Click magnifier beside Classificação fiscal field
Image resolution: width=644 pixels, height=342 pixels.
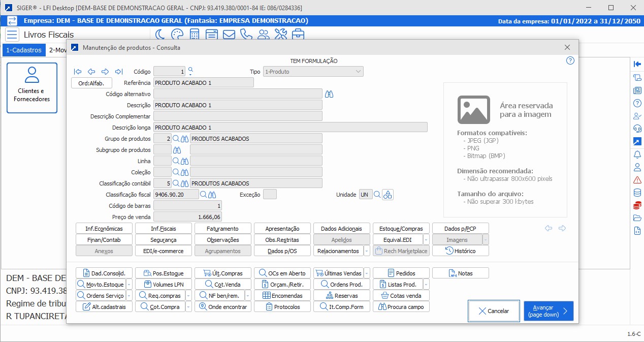(x=203, y=195)
